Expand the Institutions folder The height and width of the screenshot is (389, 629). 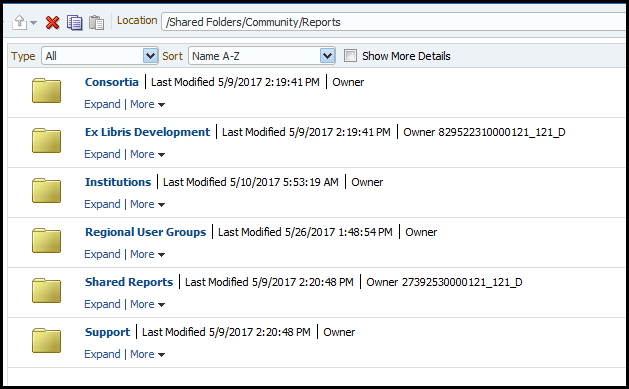pyautogui.click(x=102, y=205)
